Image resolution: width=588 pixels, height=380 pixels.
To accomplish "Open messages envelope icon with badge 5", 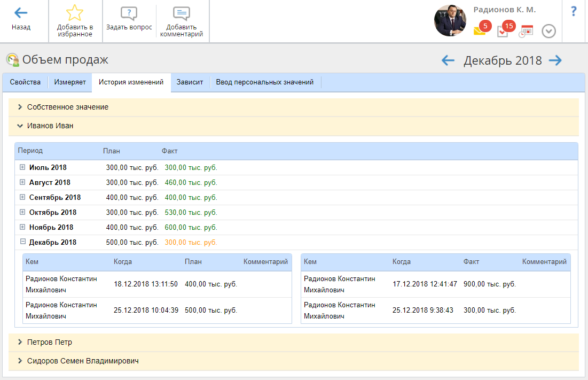I will point(480,31).
